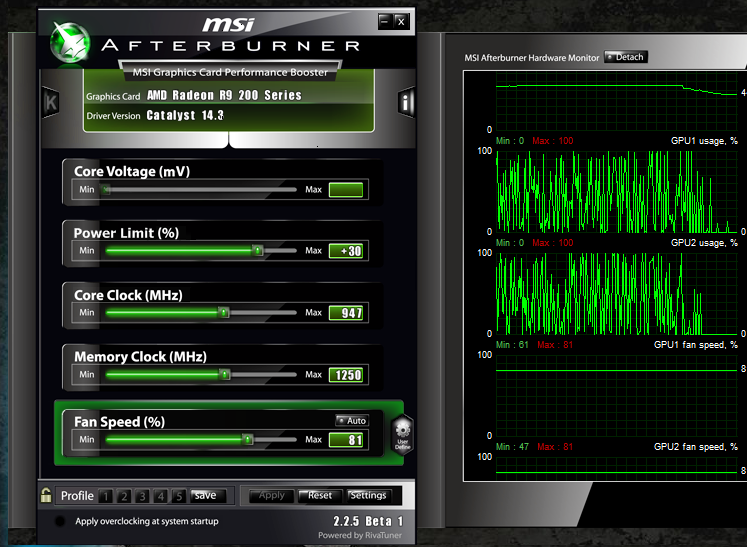Click the GPU1 fan speed, % label
Viewport: 749px width, 547px height.
(x=696, y=344)
